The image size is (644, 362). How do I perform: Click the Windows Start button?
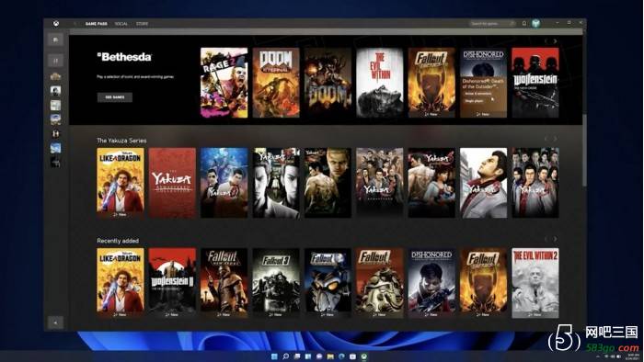[274, 356]
